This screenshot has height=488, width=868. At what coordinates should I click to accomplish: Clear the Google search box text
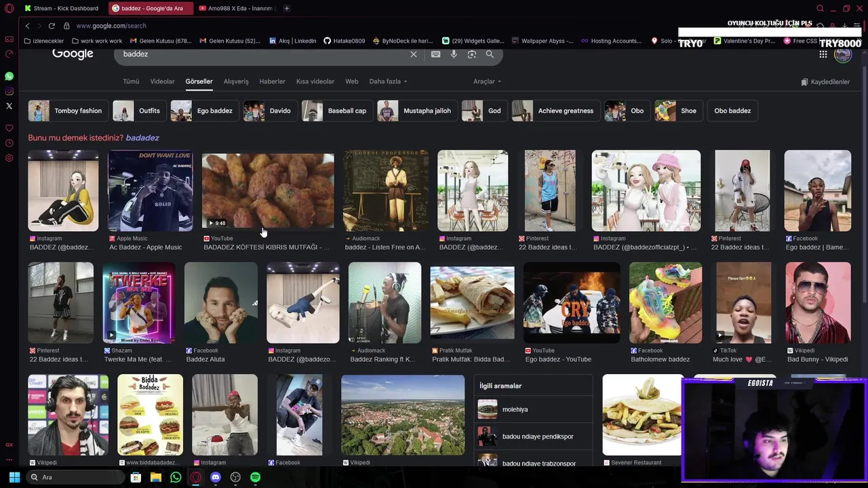(x=414, y=54)
